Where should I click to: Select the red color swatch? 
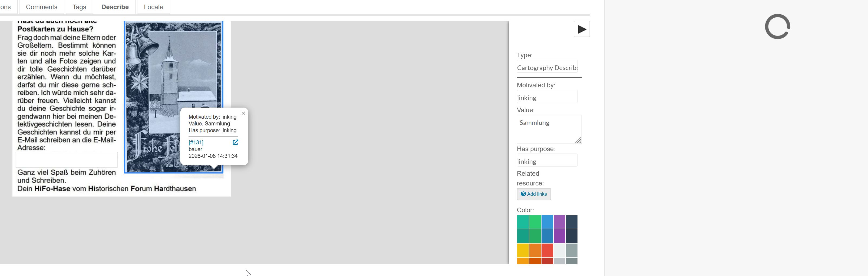(547, 250)
